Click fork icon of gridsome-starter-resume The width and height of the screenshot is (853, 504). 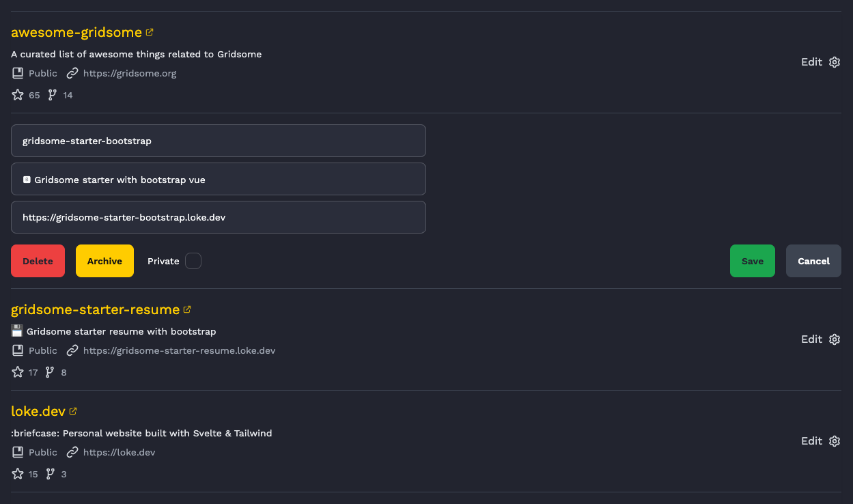[49, 372]
